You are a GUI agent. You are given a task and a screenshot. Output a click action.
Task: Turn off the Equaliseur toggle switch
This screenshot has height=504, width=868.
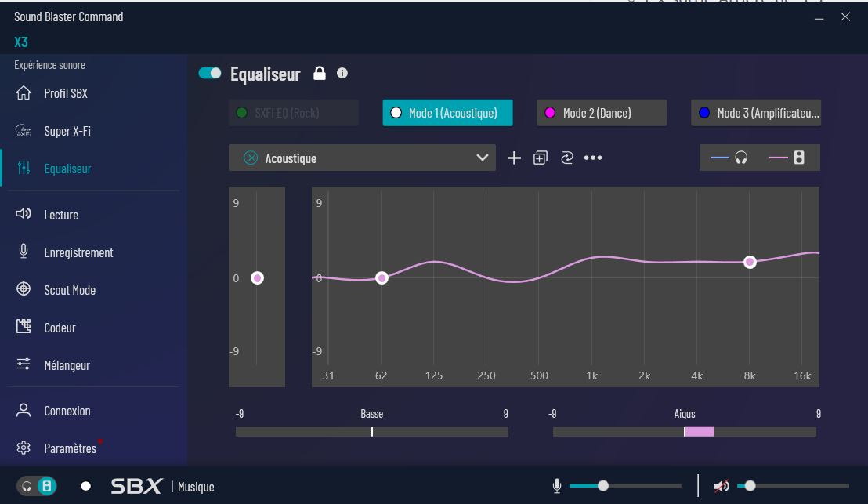pyautogui.click(x=210, y=73)
